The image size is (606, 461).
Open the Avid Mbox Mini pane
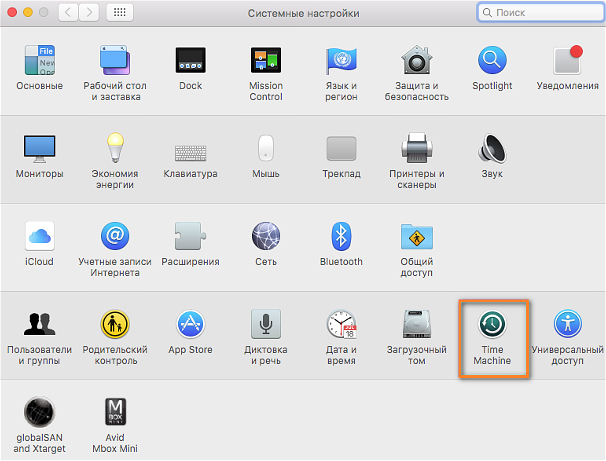[114, 412]
